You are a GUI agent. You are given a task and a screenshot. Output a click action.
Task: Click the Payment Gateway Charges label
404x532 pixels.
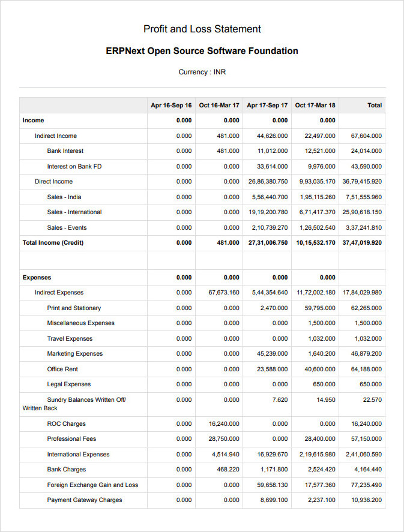[x=85, y=500]
